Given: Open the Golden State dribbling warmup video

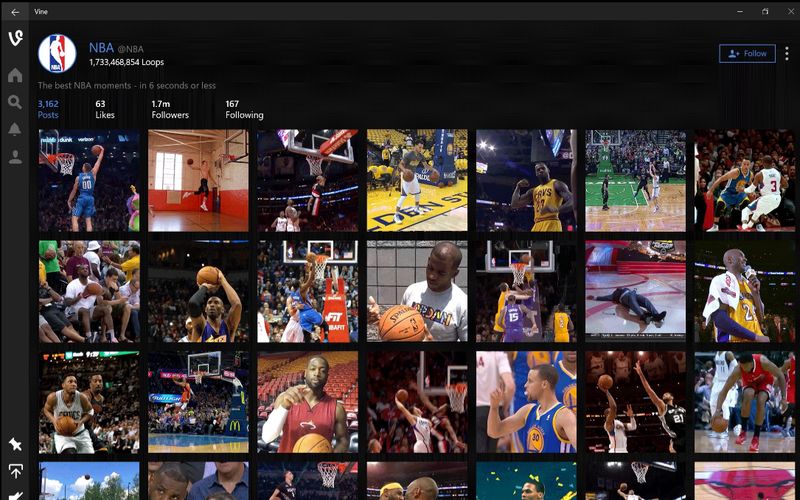Looking at the screenshot, I should tap(417, 181).
